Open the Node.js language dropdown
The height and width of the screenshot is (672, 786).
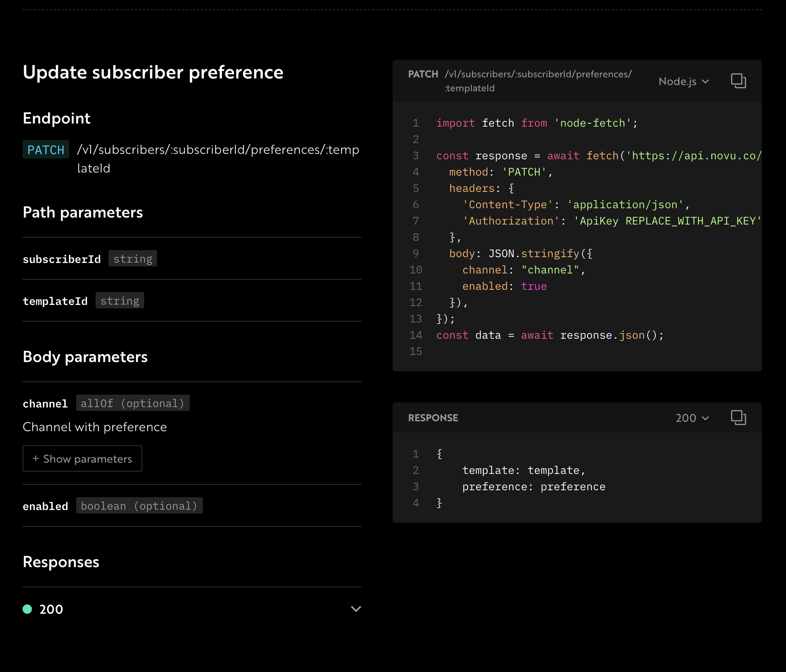point(683,81)
